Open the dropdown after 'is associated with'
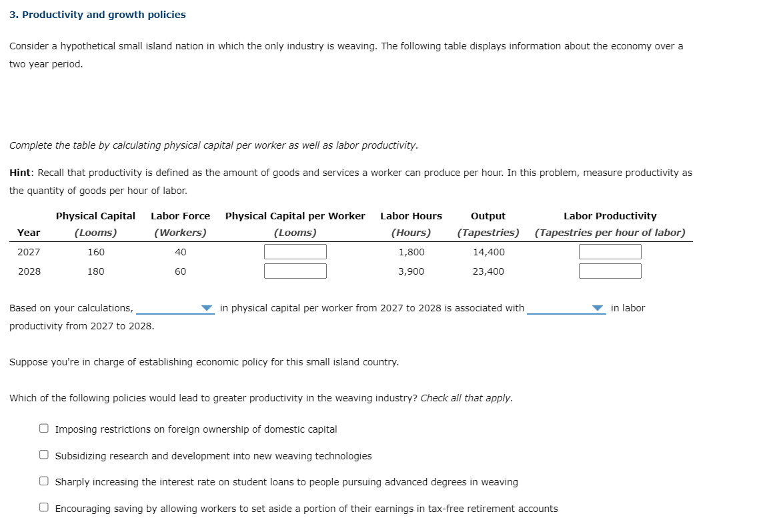763x532 pixels. point(567,308)
